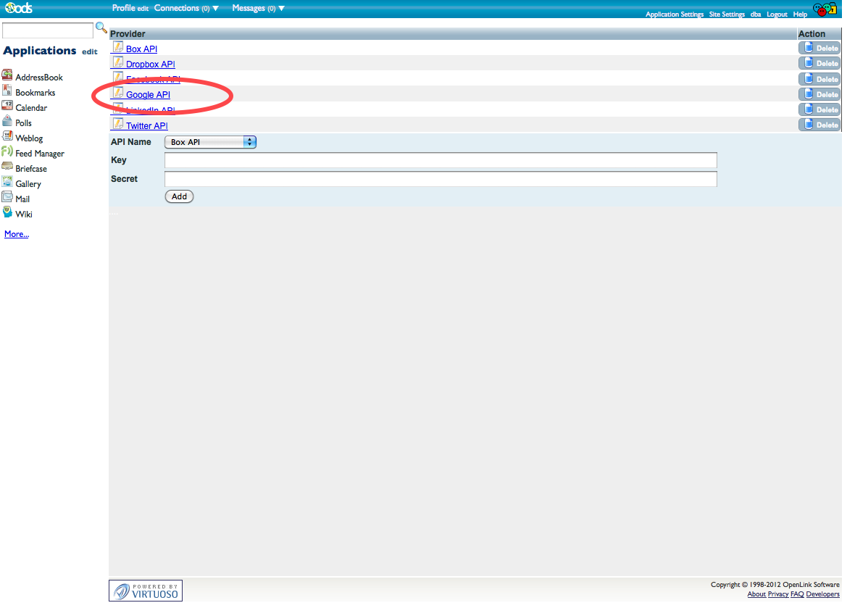This screenshot has height=616, width=855.
Task: Open the API Name dropdown
Action: tap(211, 142)
